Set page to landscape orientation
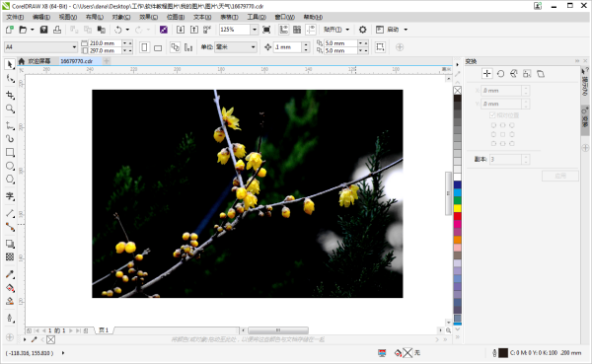This screenshot has width=592, height=364. click(x=158, y=47)
